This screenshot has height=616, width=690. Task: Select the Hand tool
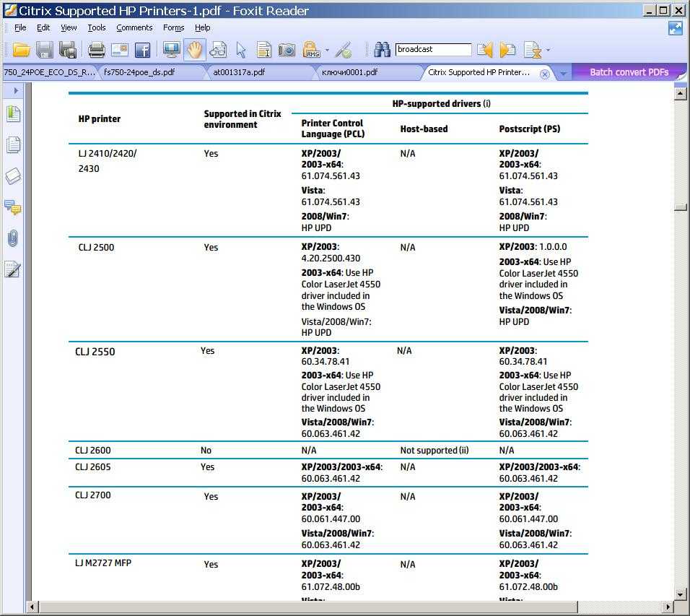tap(194, 50)
